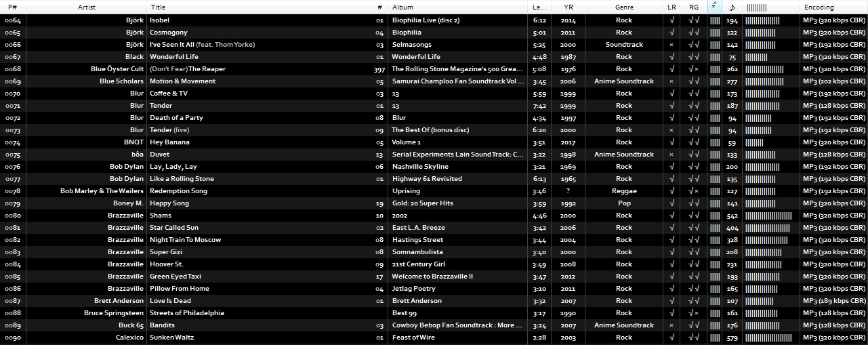Viewport: 868px width, 345px height.
Task: Select (Don't Fear) The Reaper track
Action: (188, 69)
